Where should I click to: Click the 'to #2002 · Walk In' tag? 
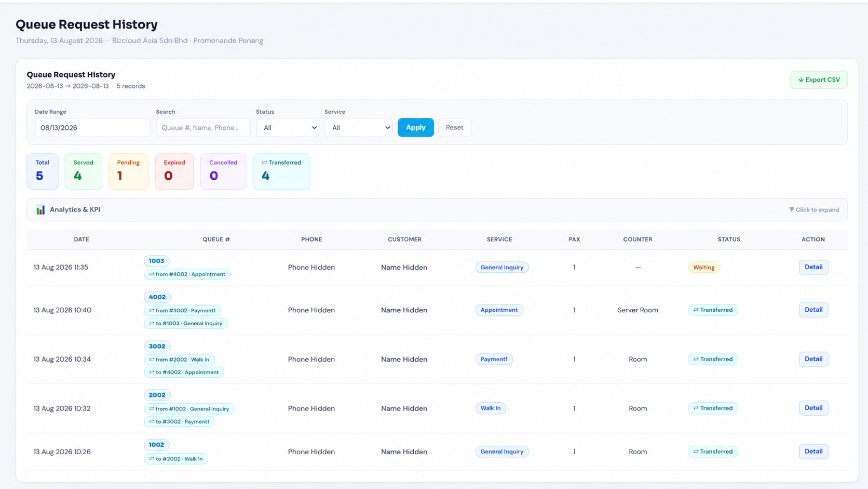pyautogui.click(x=176, y=459)
